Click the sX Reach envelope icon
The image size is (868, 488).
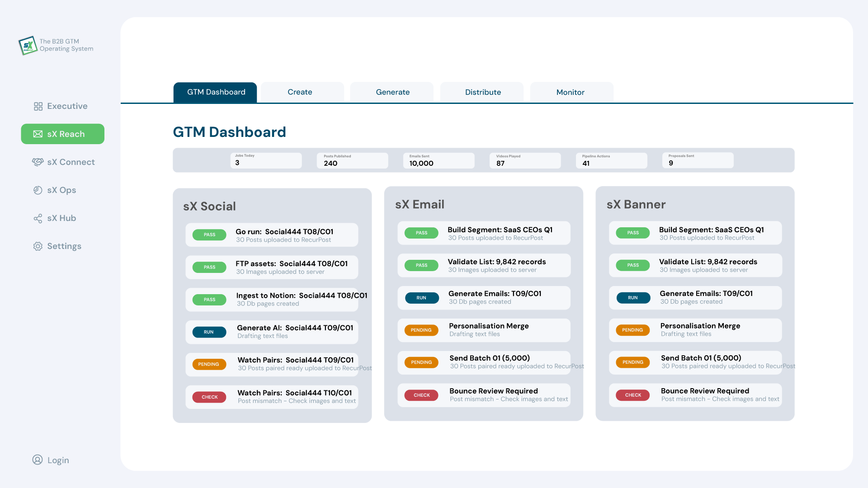click(x=38, y=134)
